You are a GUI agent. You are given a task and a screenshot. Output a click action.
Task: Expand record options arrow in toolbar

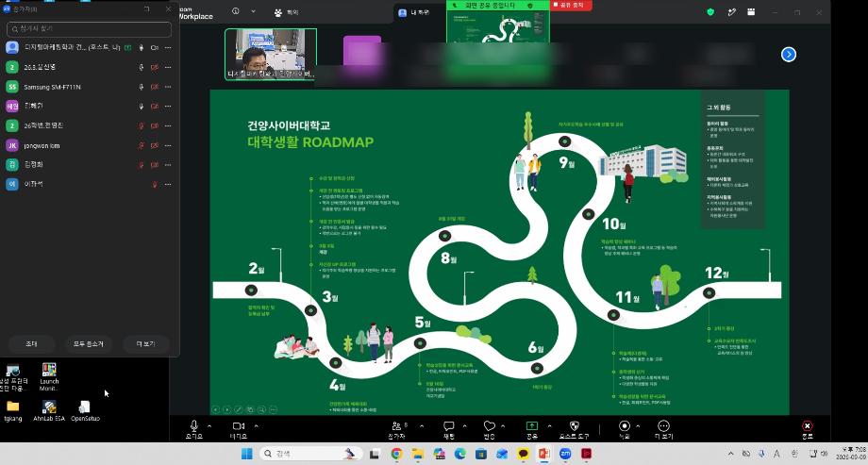point(638,426)
